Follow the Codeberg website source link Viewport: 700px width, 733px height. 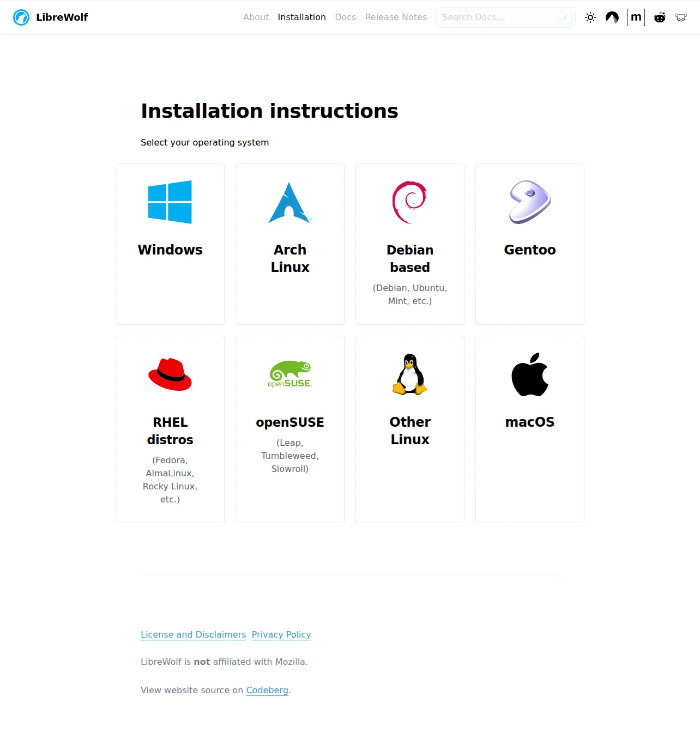click(x=267, y=690)
